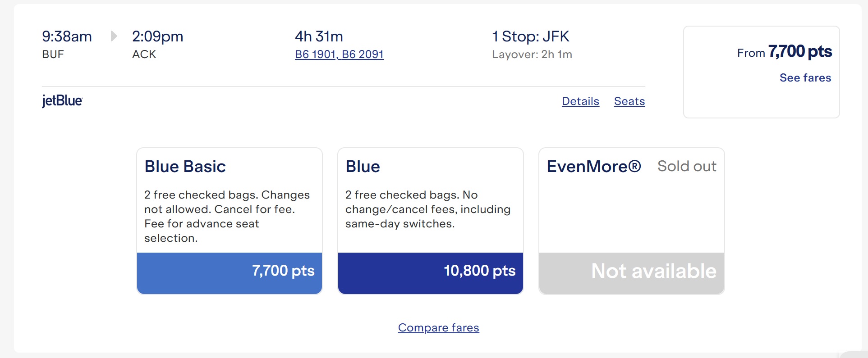The width and height of the screenshot is (868, 358).
Task: Click the Blue fare description text
Action: pos(428,209)
